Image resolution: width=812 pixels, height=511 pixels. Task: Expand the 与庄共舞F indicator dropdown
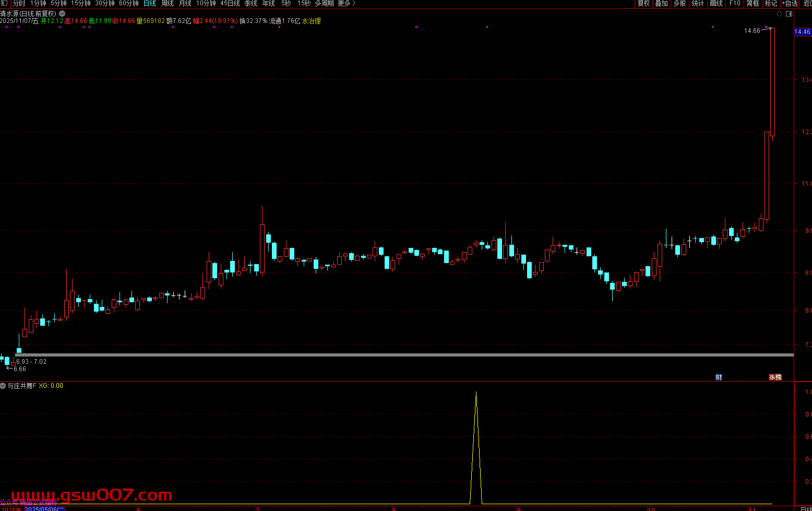(3, 386)
